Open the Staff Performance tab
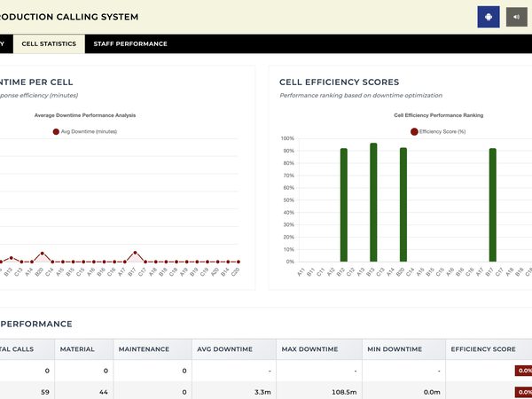The width and height of the screenshot is (532, 399). pyautogui.click(x=130, y=43)
